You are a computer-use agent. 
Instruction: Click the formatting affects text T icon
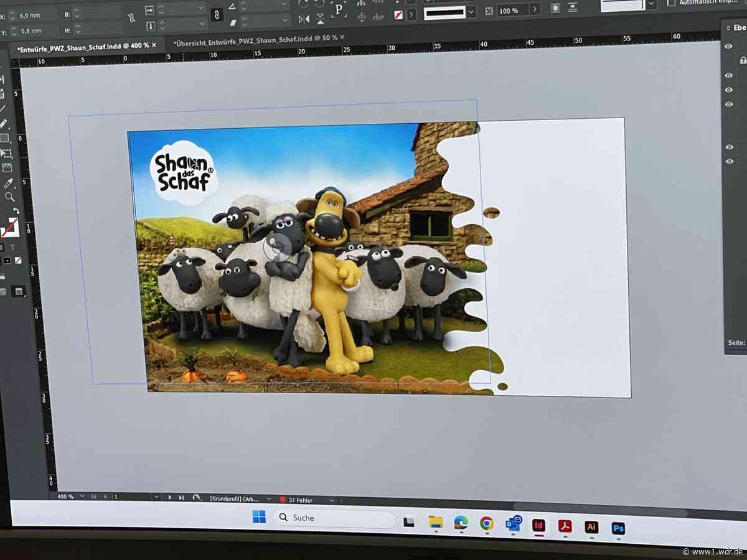(12, 246)
